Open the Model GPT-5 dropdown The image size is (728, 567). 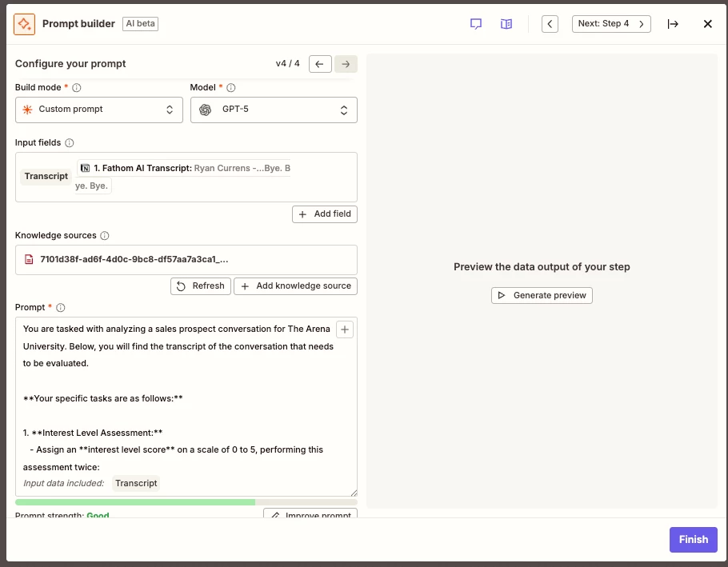(274, 110)
